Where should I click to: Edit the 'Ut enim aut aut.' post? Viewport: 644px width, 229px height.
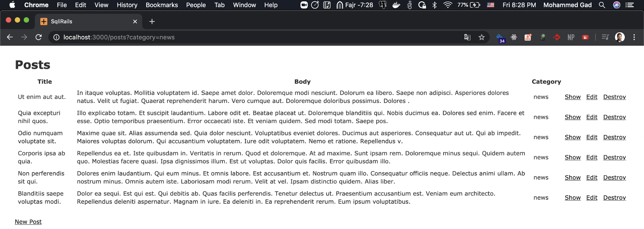(x=592, y=97)
